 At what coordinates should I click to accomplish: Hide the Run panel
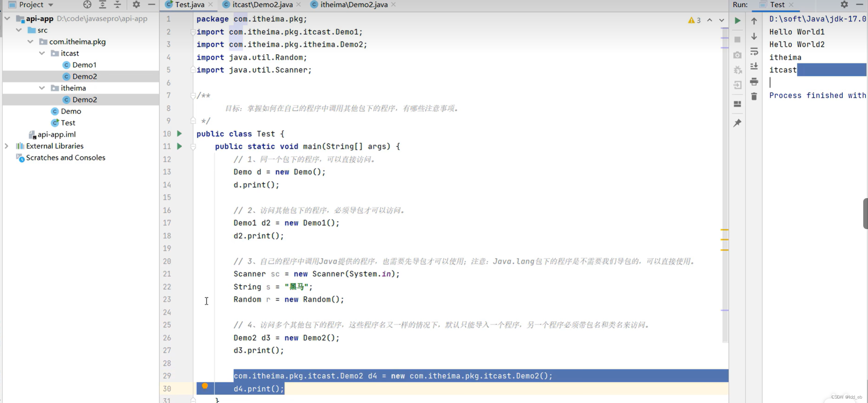point(860,4)
